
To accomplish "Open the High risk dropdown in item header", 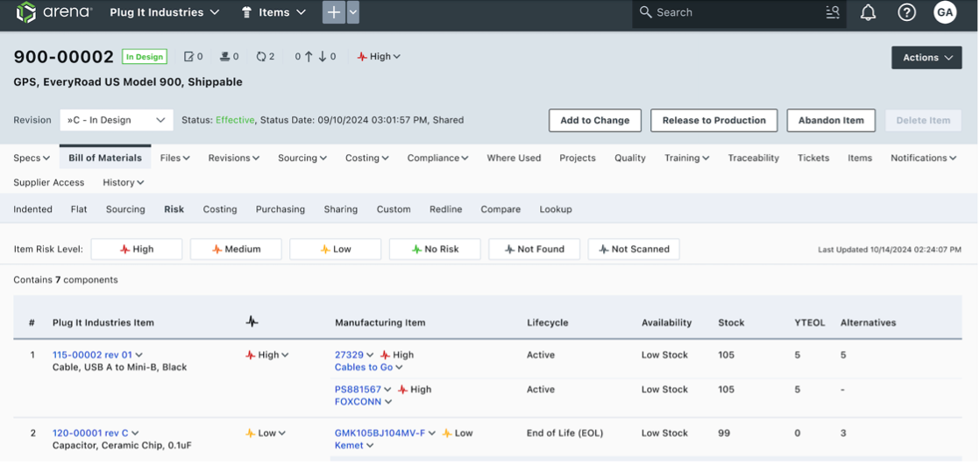I will tap(379, 57).
